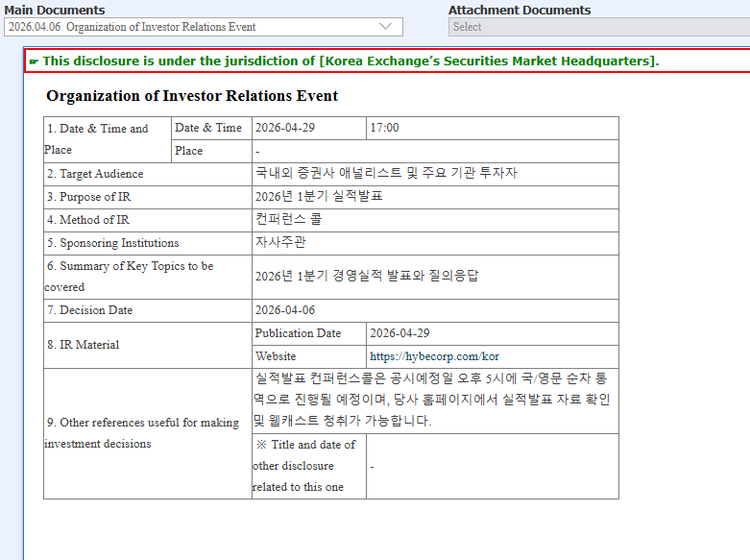Select the Target Audience value '국내외 증권사 애널리스트'
The width and height of the screenshot is (750, 560).
tap(386, 173)
